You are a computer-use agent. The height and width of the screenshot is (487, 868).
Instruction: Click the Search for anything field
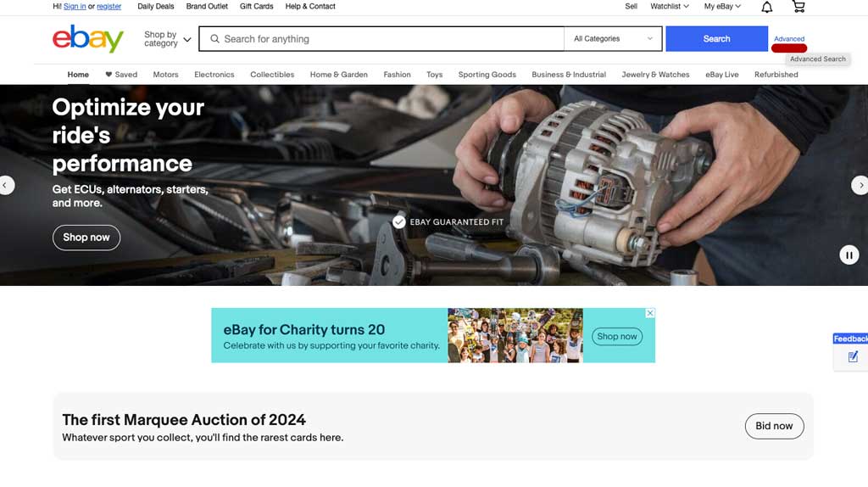[381, 39]
